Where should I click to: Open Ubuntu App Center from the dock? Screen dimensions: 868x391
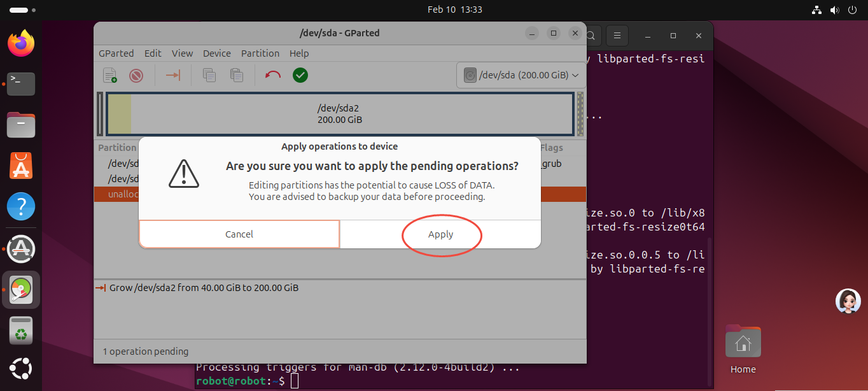click(21, 166)
